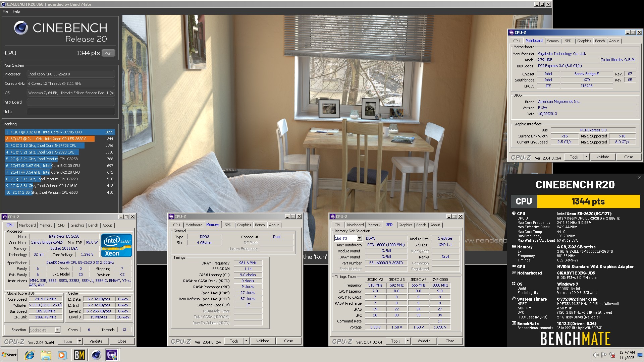Screen dimensions: 644x362
Task: Click the Intel Xeon inside badge
Action: coord(116,245)
